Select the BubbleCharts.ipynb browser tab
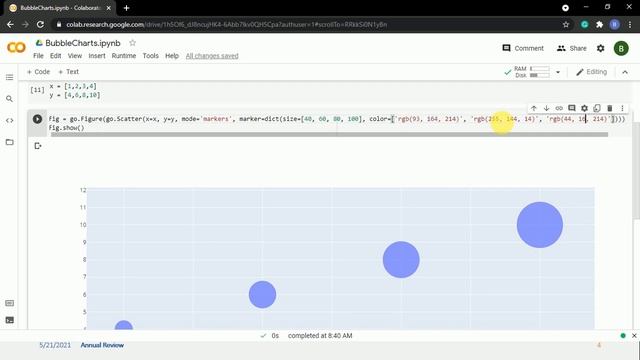The image size is (640, 360). (60, 8)
